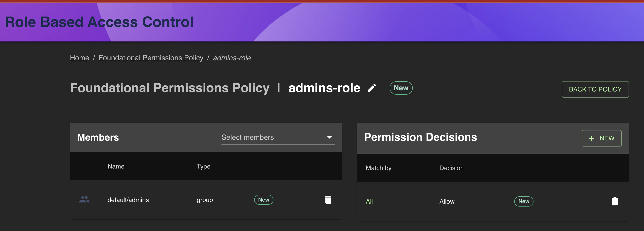This screenshot has width=644, height=231.
Task: Click the New badge in Allow row
Action: point(524,201)
